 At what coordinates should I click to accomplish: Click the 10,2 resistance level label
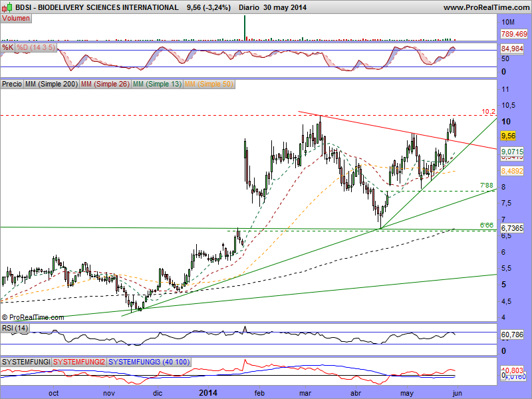[489, 111]
